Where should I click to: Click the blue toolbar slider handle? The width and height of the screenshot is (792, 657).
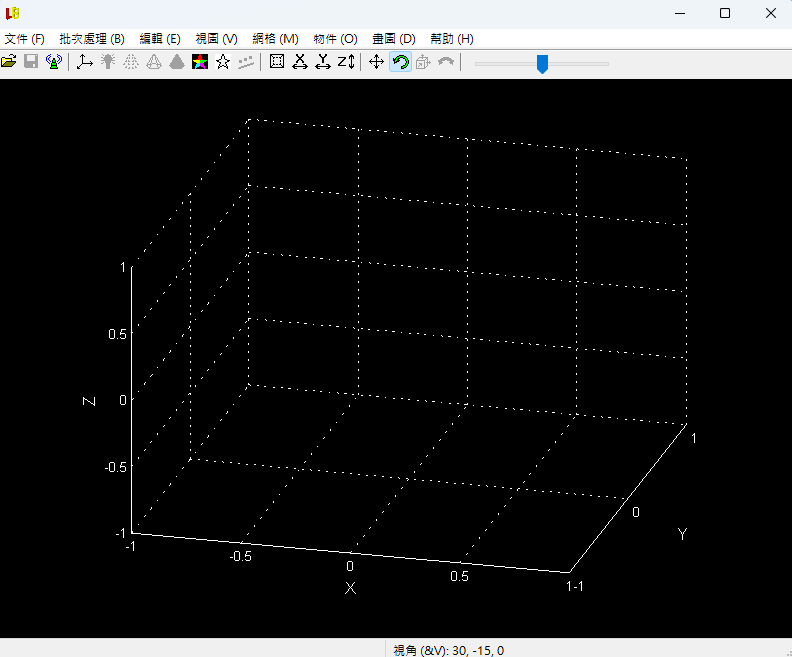(x=542, y=64)
